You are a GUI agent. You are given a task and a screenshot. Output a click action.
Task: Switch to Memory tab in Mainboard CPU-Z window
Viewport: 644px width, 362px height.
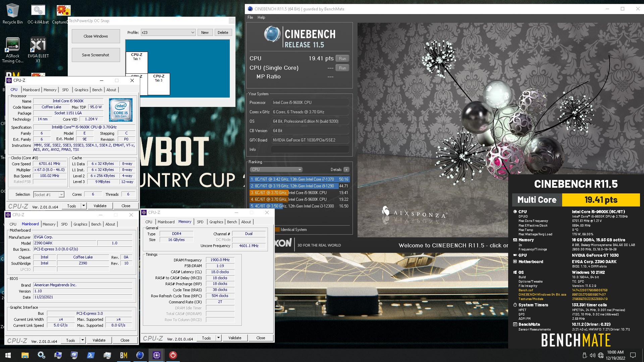[49, 224]
